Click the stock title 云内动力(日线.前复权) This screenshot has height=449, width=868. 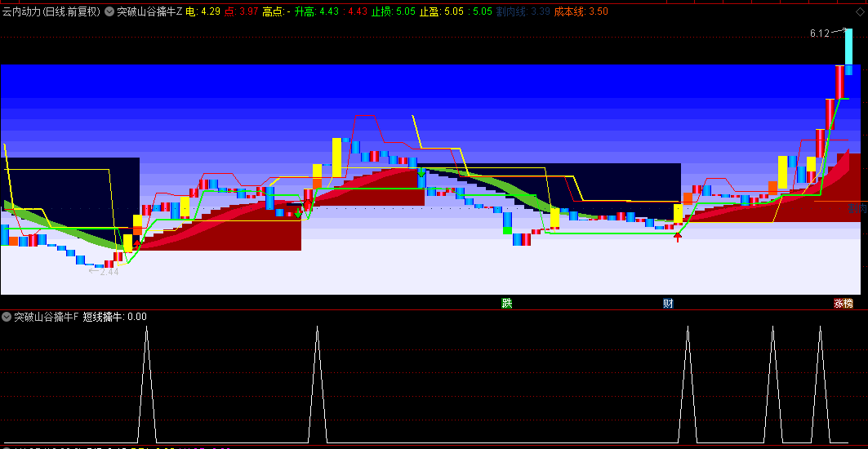[x=51, y=11]
